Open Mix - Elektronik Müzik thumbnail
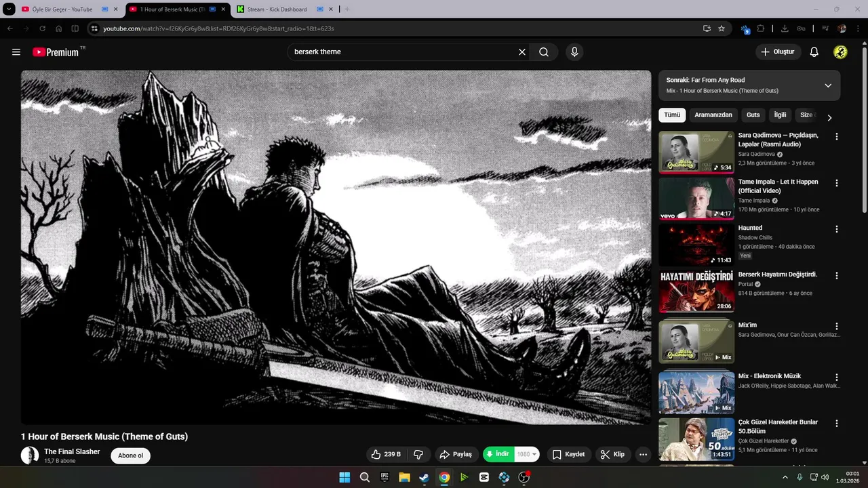This screenshot has height=488, width=868. tap(696, 392)
